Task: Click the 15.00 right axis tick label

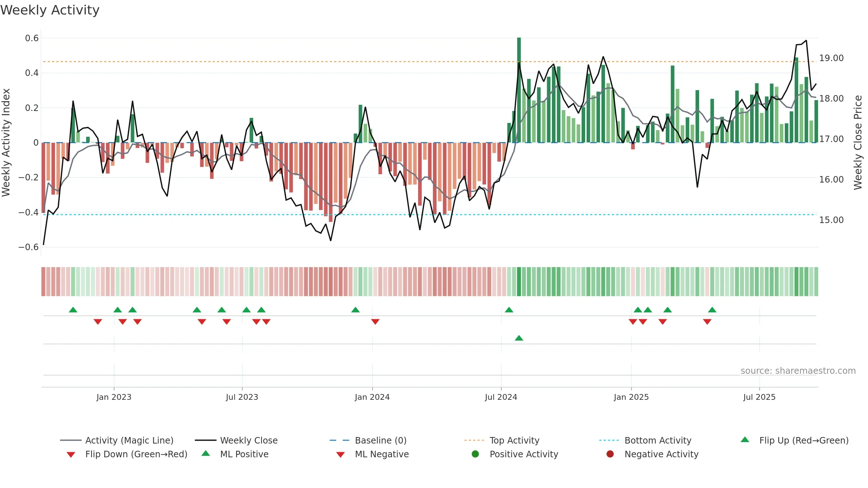Action: (831, 220)
